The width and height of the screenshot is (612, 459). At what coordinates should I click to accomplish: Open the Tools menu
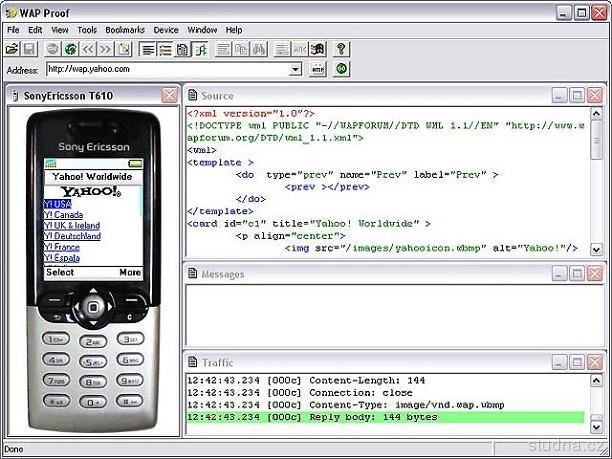click(x=87, y=30)
